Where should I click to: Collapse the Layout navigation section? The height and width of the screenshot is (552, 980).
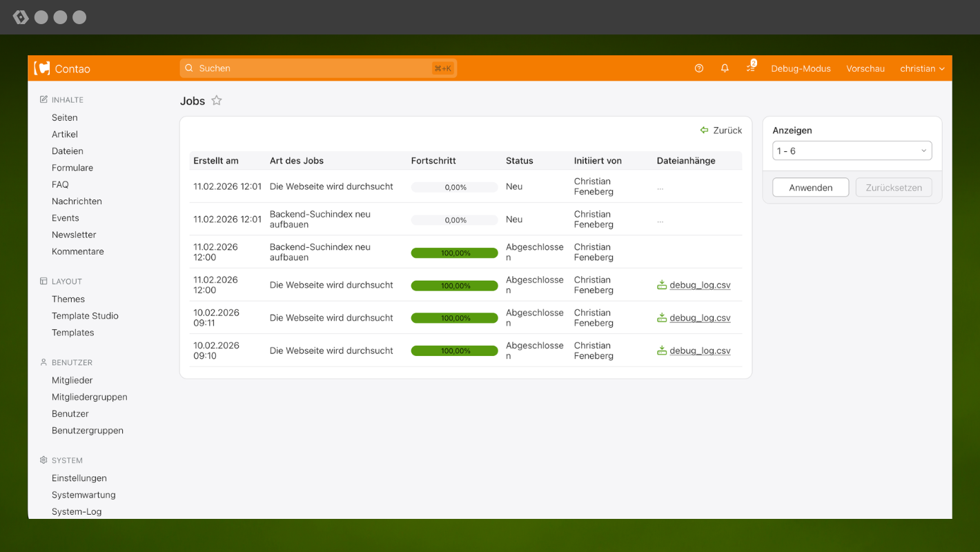(x=66, y=282)
